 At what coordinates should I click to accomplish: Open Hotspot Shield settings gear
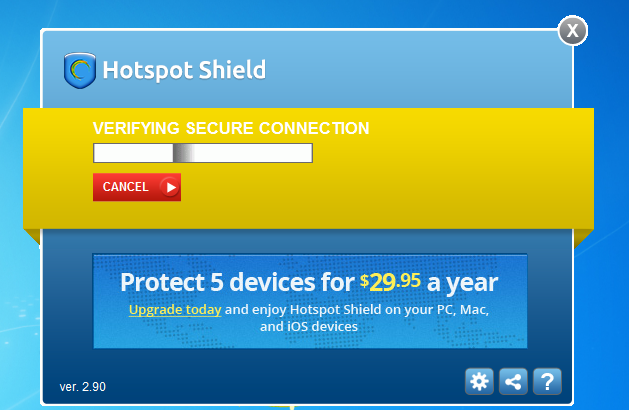480,381
